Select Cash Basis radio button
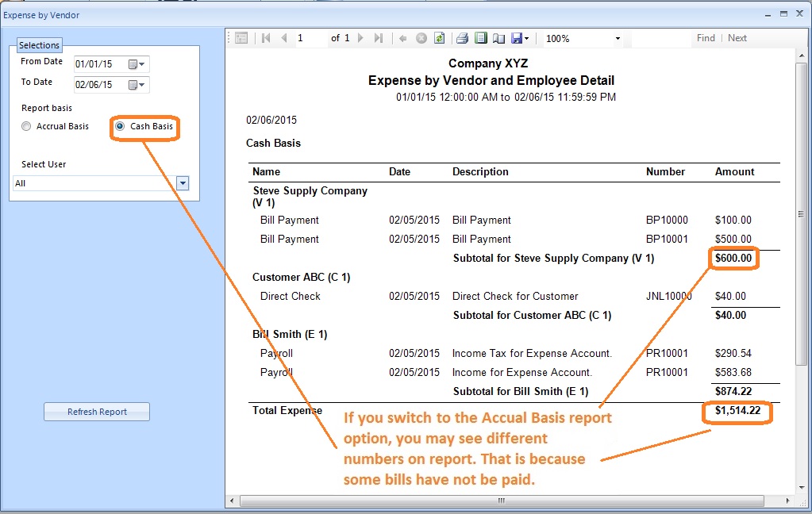Screen dimensions: 812x514 click(120, 127)
